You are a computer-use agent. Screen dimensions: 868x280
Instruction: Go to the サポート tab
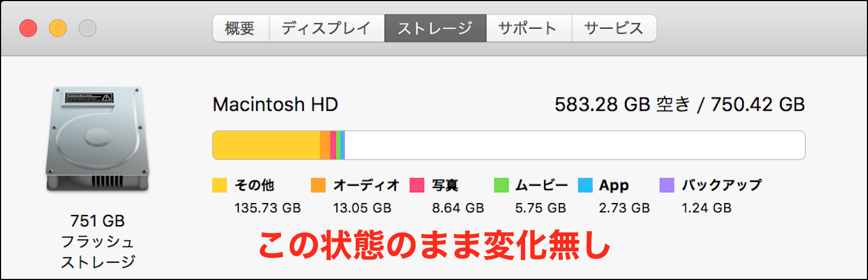pyautogui.click(x=528, y=28)
